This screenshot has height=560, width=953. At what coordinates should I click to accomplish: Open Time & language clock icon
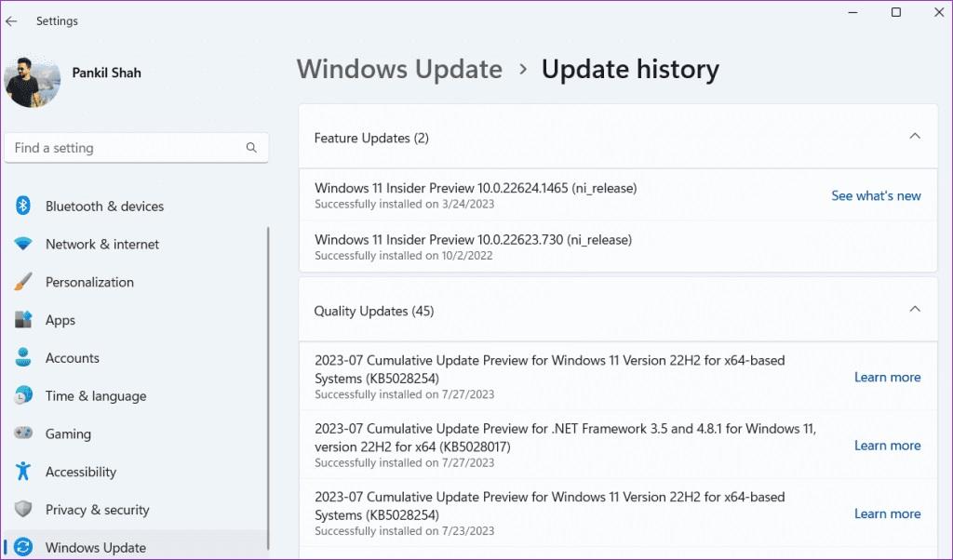23,395
